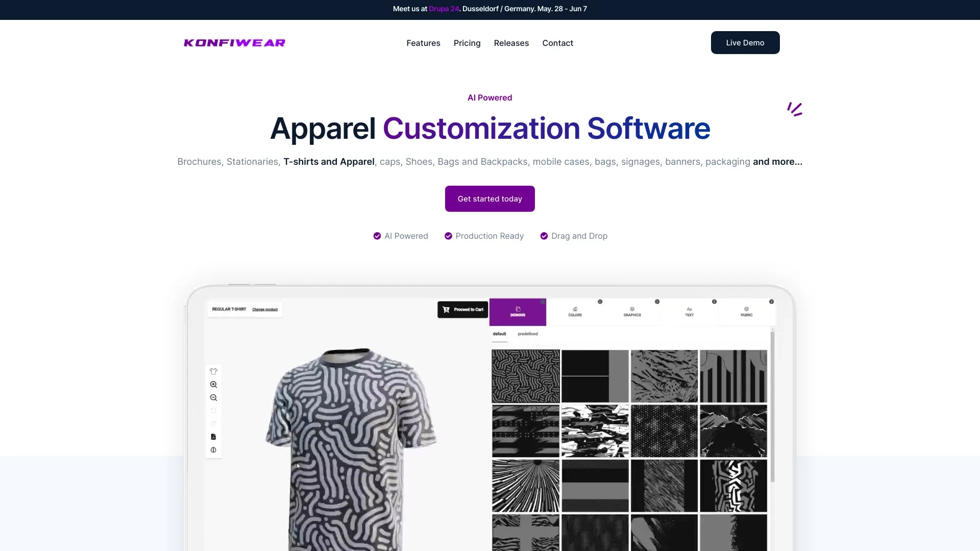Click the Colors panel icon
The width and height of the screenshot is (980, 551).
[574, 312]
